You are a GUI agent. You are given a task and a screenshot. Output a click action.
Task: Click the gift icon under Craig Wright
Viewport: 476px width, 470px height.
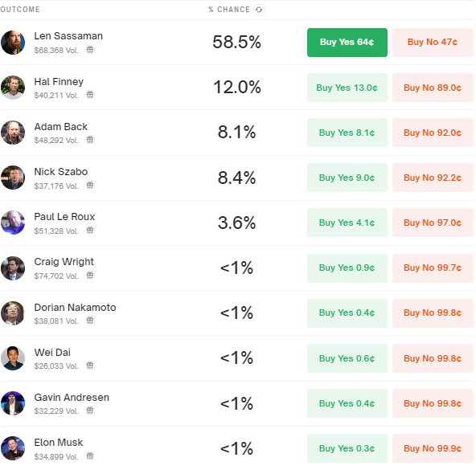click(90, 276)
